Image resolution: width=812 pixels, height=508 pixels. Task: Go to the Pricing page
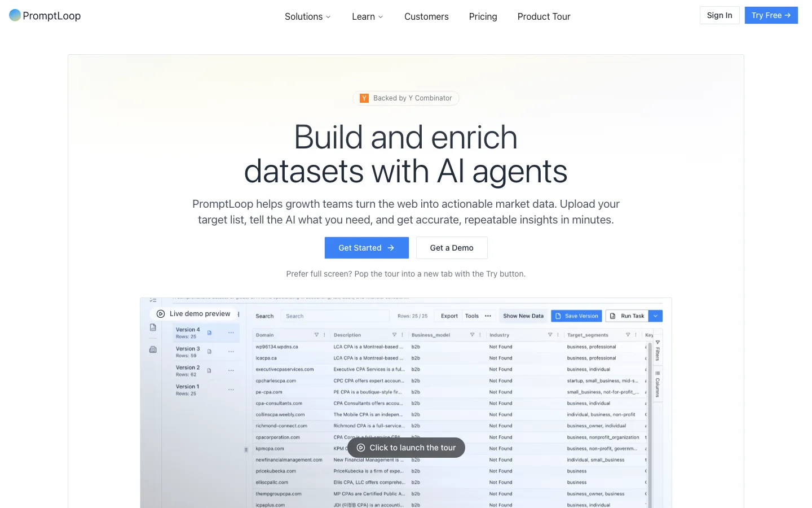click(x=483, y=17)
